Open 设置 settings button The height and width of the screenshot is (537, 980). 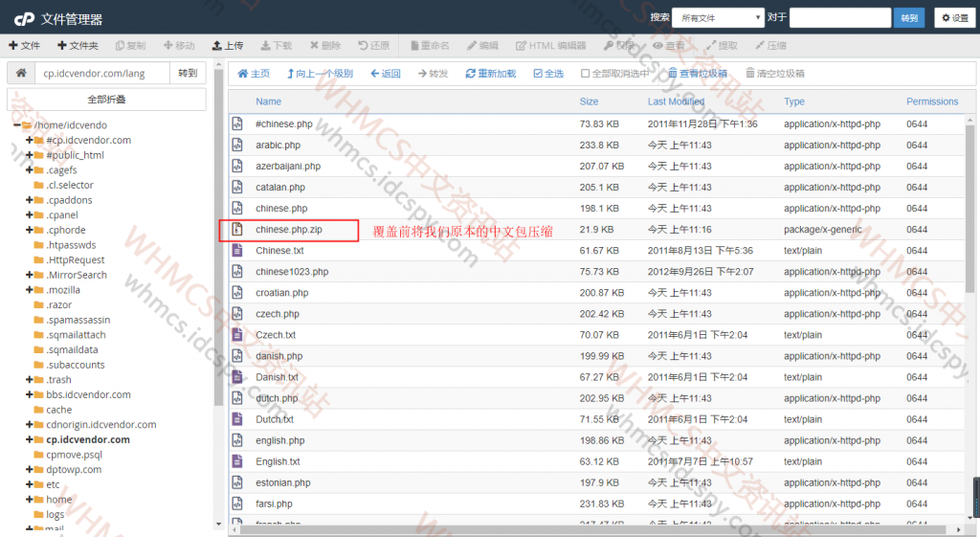955,18
